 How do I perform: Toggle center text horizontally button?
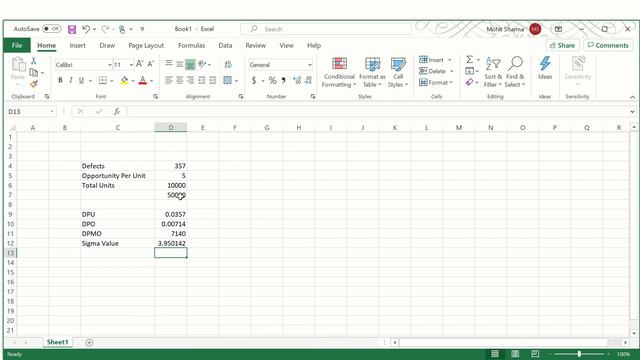click(x=179, y=80)
